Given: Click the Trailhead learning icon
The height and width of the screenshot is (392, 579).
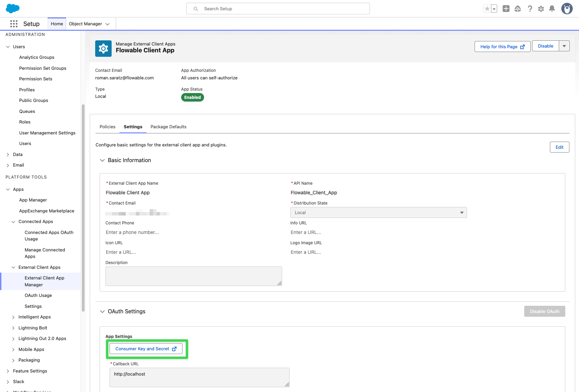Looking at the screenshot, I should pos(518,9).
